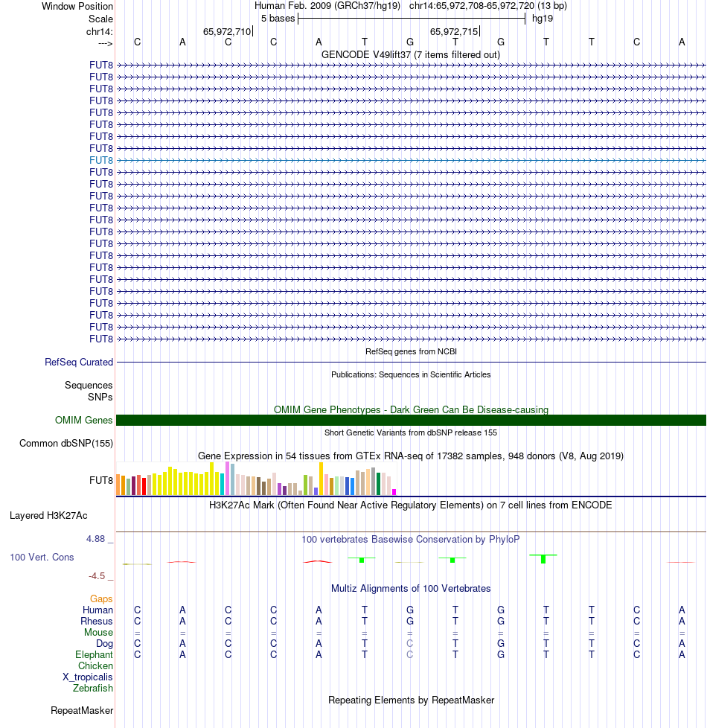The height and width of the screenshot is (728, 707).
Task: Open 'Repeating Elements by RepeatMasker' track title
Action: point(411,700)
